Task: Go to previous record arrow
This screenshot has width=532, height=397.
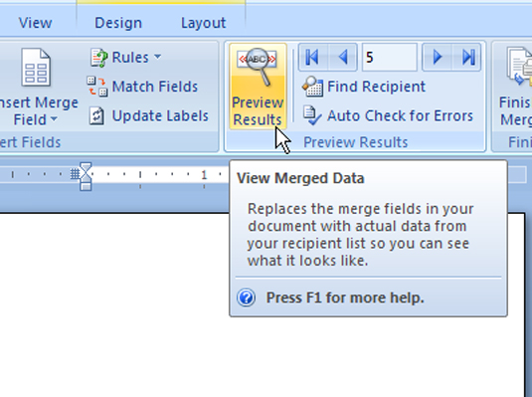Action: coord(343,57)
